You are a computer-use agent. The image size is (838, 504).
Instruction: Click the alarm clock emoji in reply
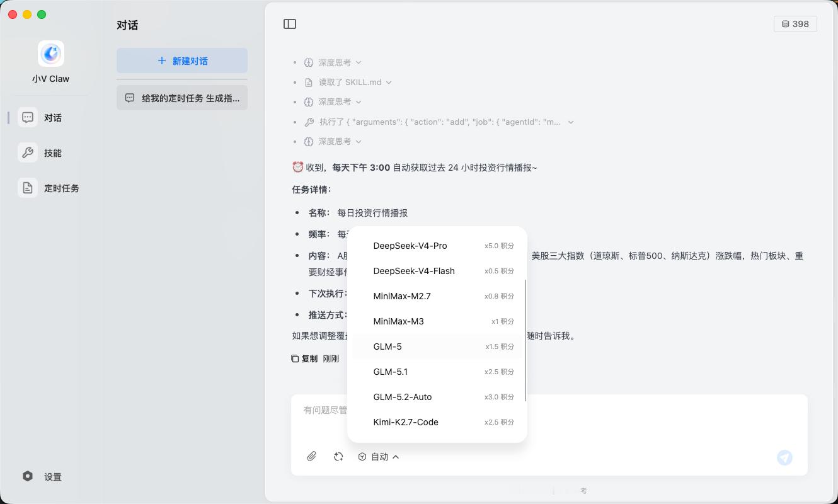pyautogui.click(x=298, y=167)
